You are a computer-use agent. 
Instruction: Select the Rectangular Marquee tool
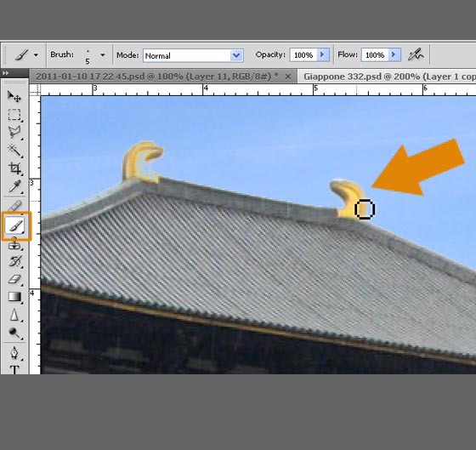coord(14,115)
